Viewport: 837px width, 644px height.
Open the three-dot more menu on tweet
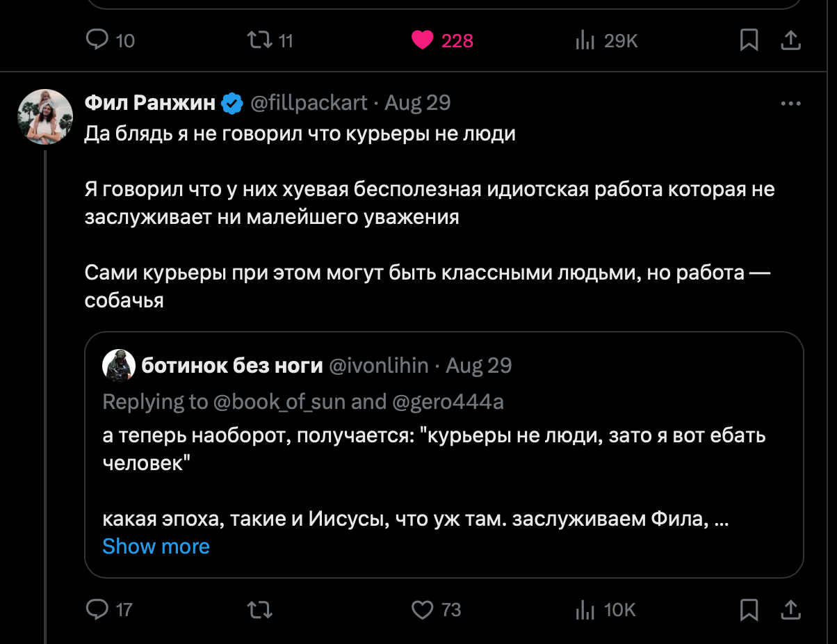click(790, 104)
